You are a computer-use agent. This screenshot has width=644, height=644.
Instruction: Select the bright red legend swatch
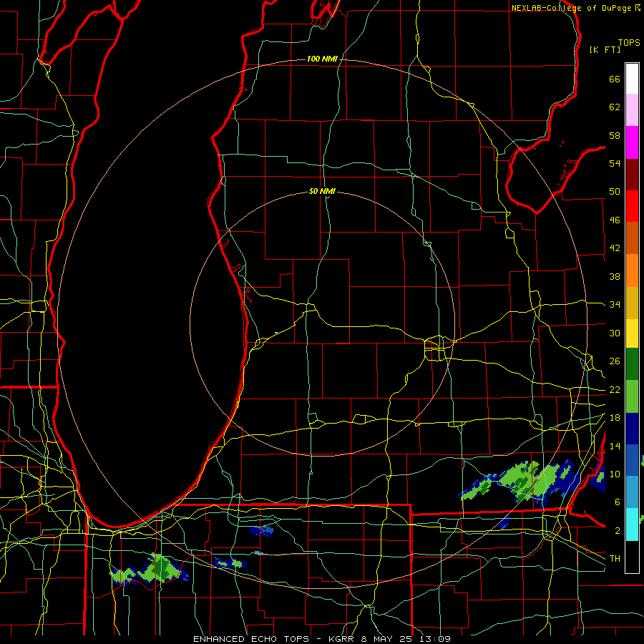632,206
